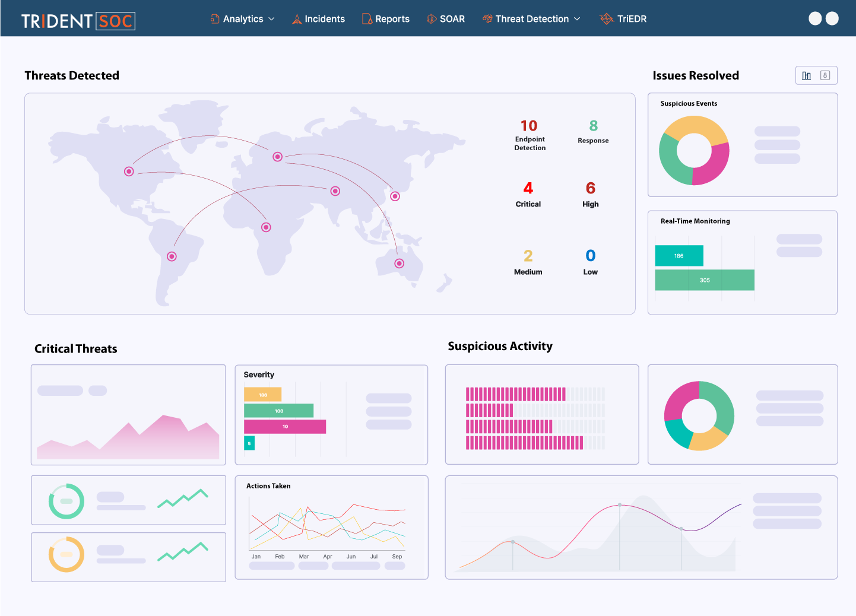This screenshot has height=616, width=856.
Task: Expand the Threat Detection dropdown chevron
Action: [x=577, y=19]
